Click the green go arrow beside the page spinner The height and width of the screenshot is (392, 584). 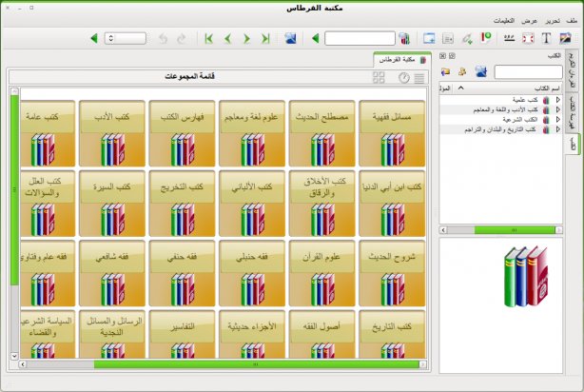[x=94, y=38]
